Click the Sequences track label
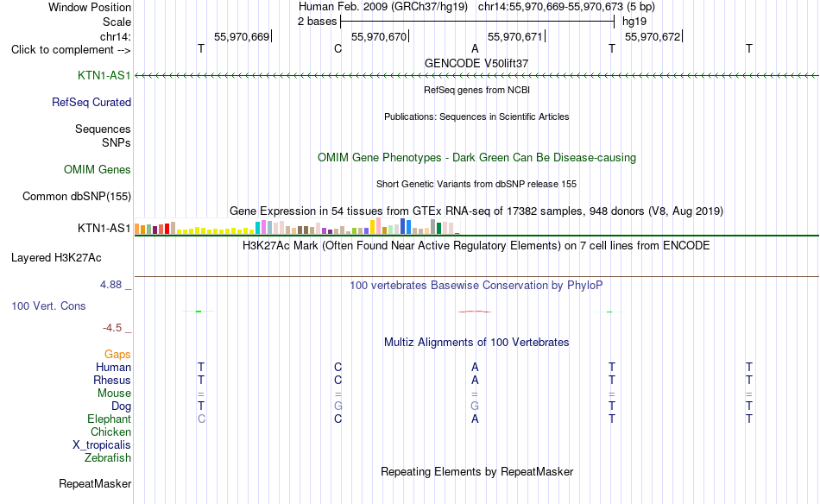Screen dimensions: 820x504 (103, 129)
